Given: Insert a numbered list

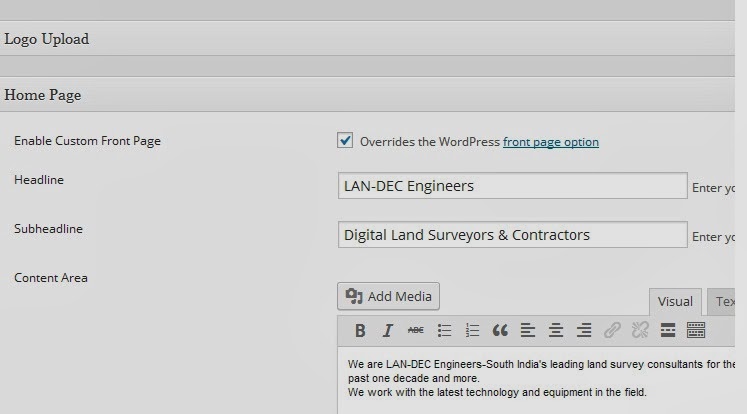Looking at the screenshot, I should point(472,330).
